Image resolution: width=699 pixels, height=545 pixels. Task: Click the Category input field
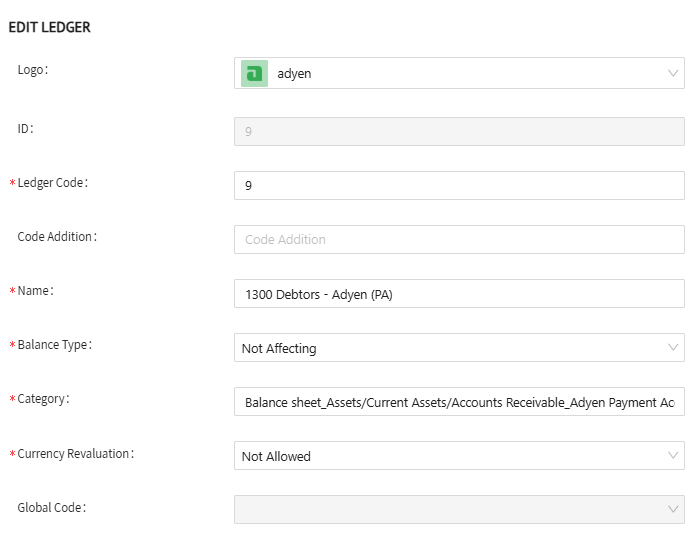[x=459, y=402]
